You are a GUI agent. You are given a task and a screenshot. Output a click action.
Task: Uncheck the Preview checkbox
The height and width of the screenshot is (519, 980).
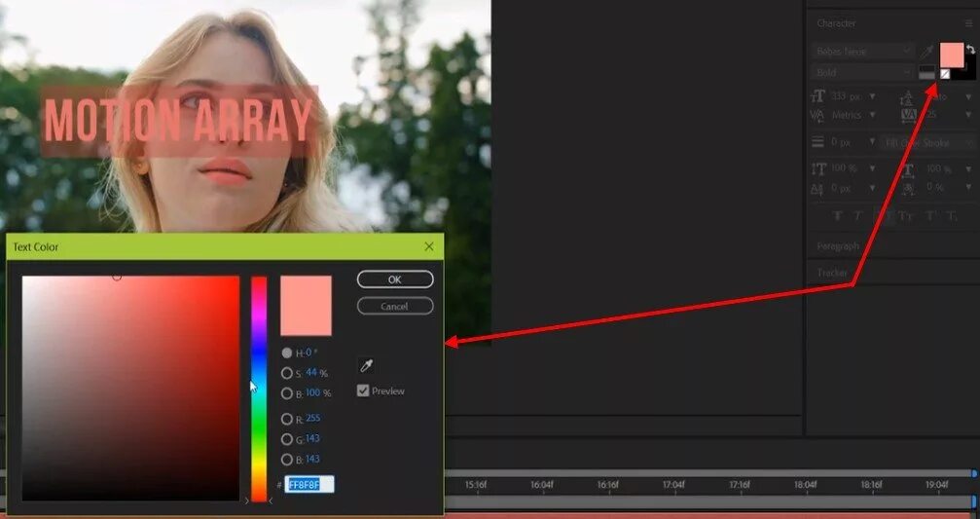tap(363, 390)
